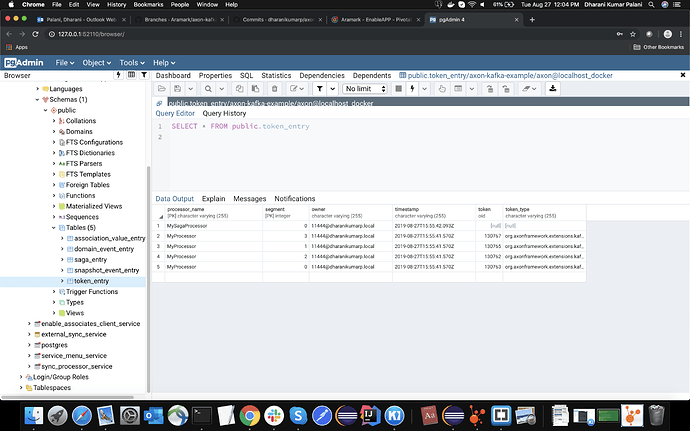Open Save options dropdown arrow
This screenshot has width=690, height=431.
tap(191, 89)
